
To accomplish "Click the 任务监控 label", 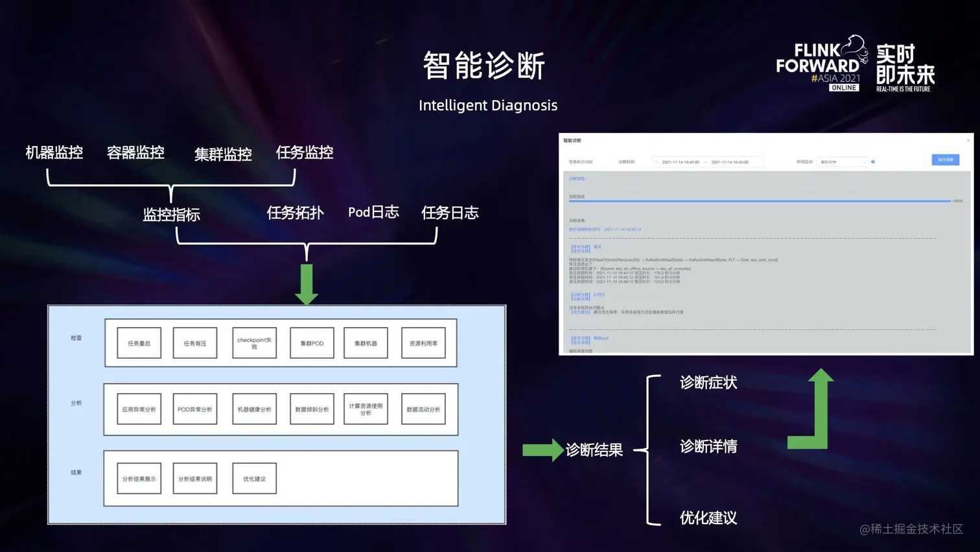I will pyautogui.click(x=305, y=152).
